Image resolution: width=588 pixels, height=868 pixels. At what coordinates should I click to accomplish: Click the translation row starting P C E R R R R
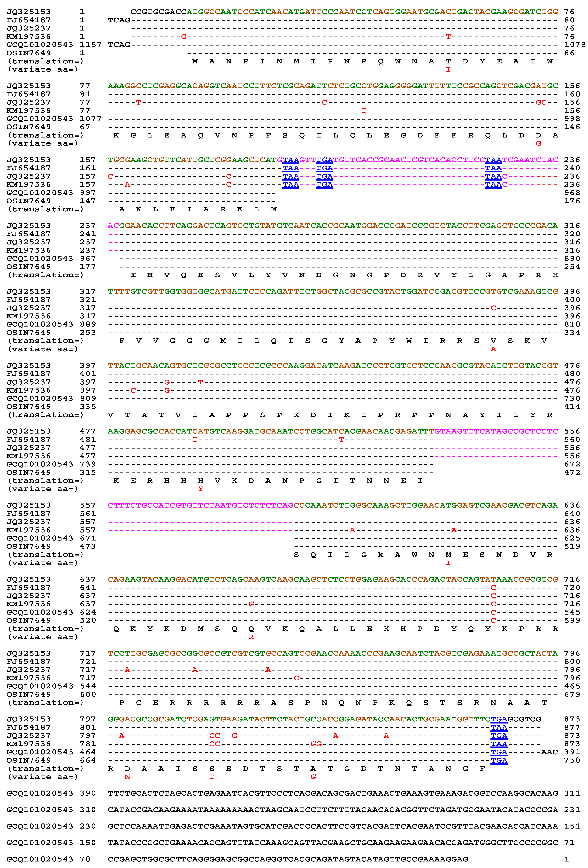[333, 703]
